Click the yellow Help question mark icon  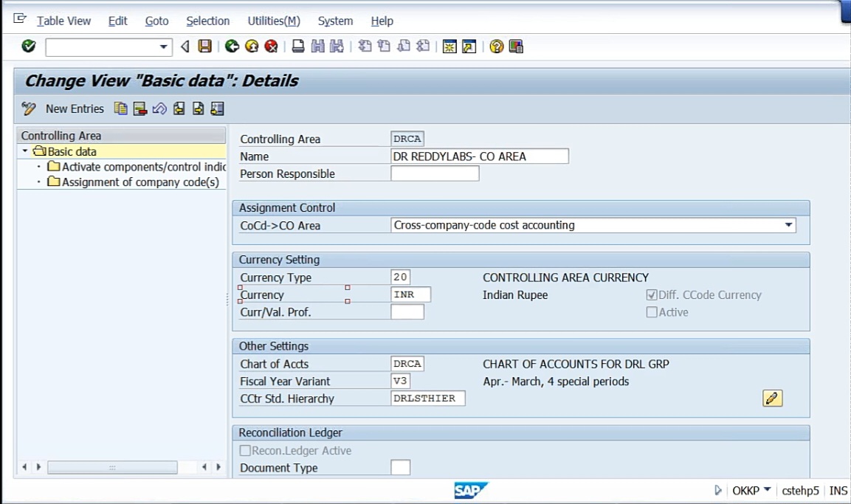[496, 46]
